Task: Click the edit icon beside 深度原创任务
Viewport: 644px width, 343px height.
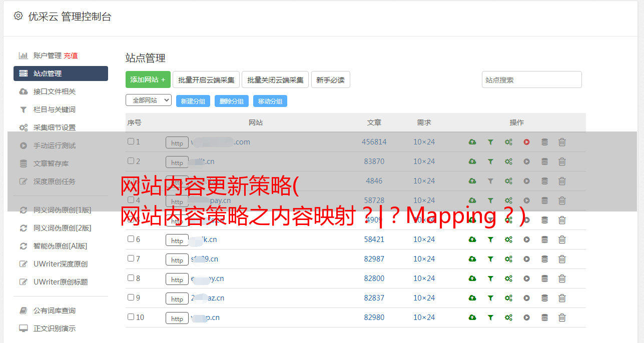Action: pos(23,181)
